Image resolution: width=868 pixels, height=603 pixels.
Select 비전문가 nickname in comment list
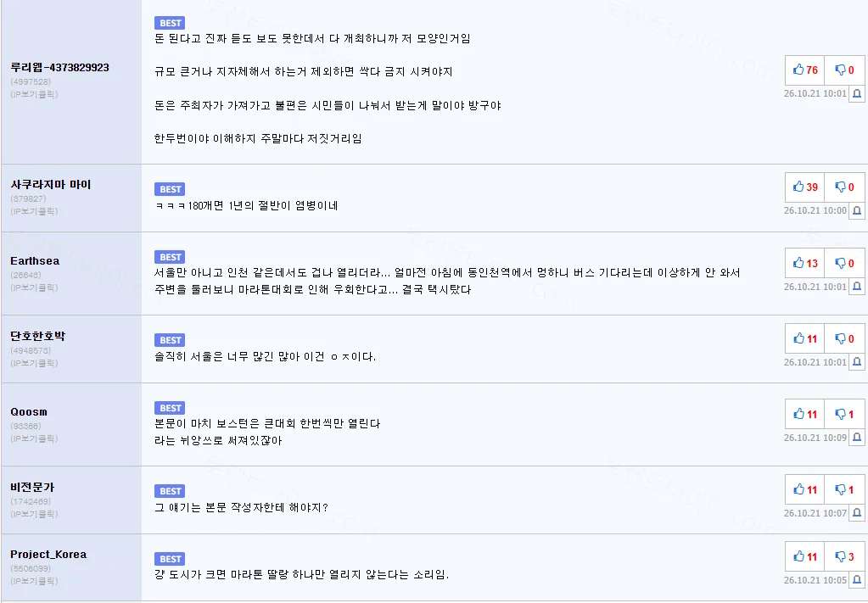click(32, 488)
